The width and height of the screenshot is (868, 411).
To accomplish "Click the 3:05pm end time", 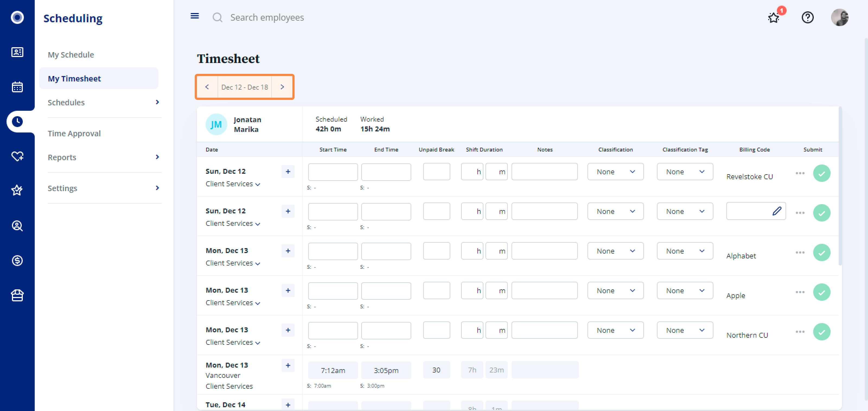I will click(x=386, y=370).
